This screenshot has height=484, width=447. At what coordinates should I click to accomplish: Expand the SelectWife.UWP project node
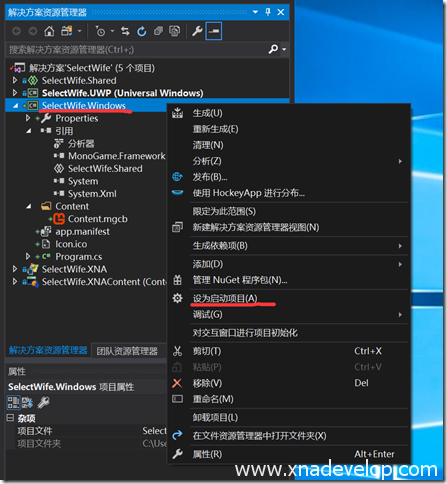[15, 93]
